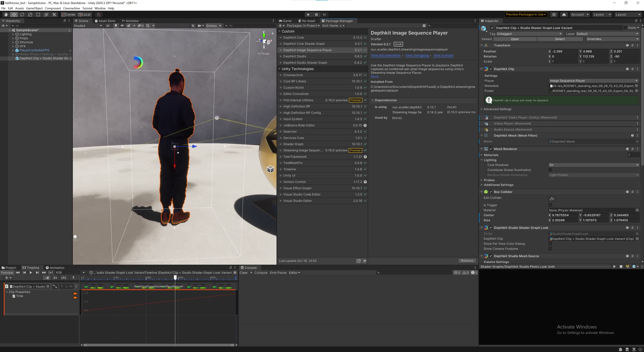
Task: Activate the Rotate tool
Action: point(22,14)
